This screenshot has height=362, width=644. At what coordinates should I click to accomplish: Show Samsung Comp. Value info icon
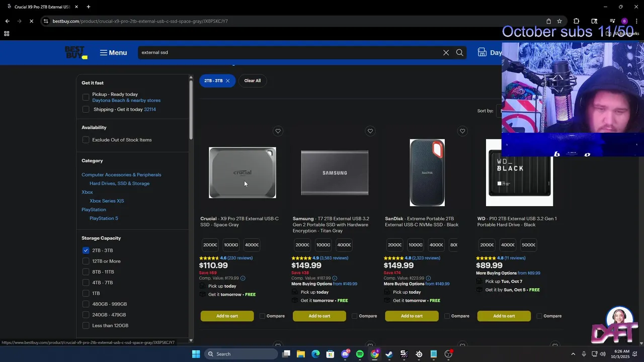[x=335, y=278]
